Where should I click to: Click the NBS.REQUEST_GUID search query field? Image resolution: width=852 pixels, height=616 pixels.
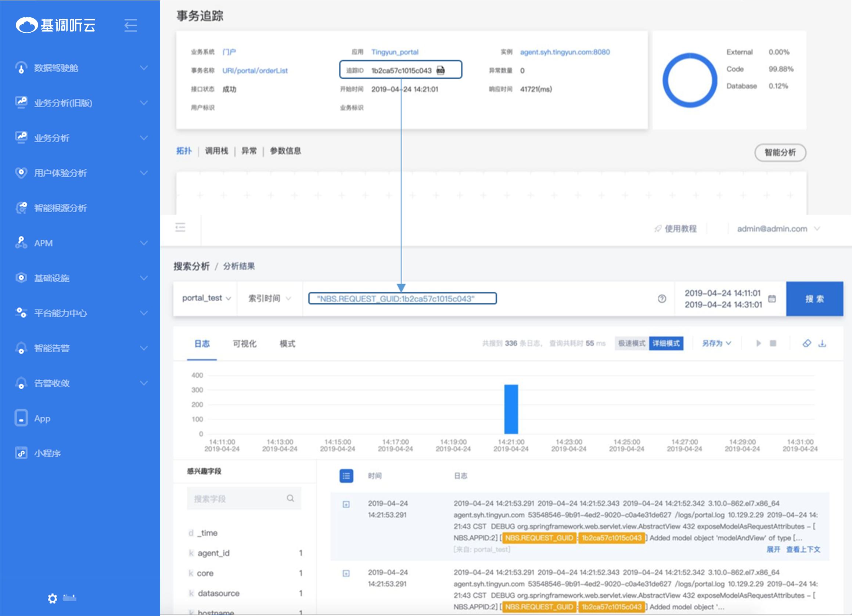402,299
